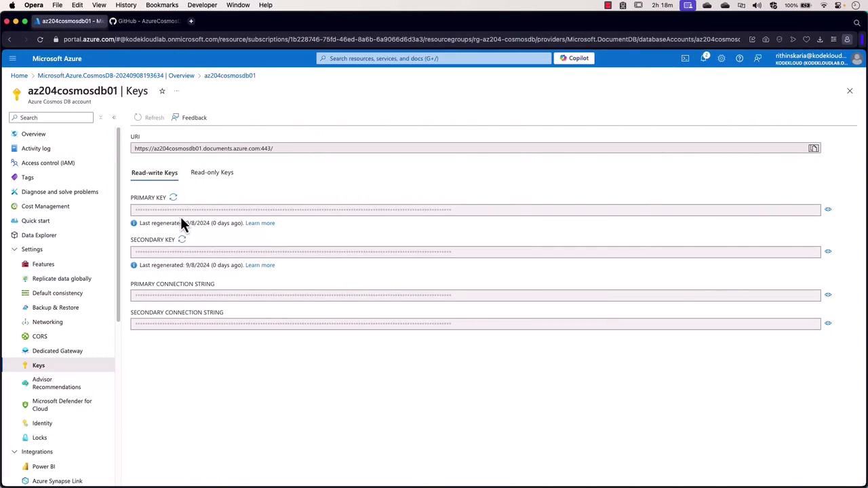The width and height of the screenshot is (868, 488).
Task: Click the Feedback button in the toolbar
Action: click(189, 118)
